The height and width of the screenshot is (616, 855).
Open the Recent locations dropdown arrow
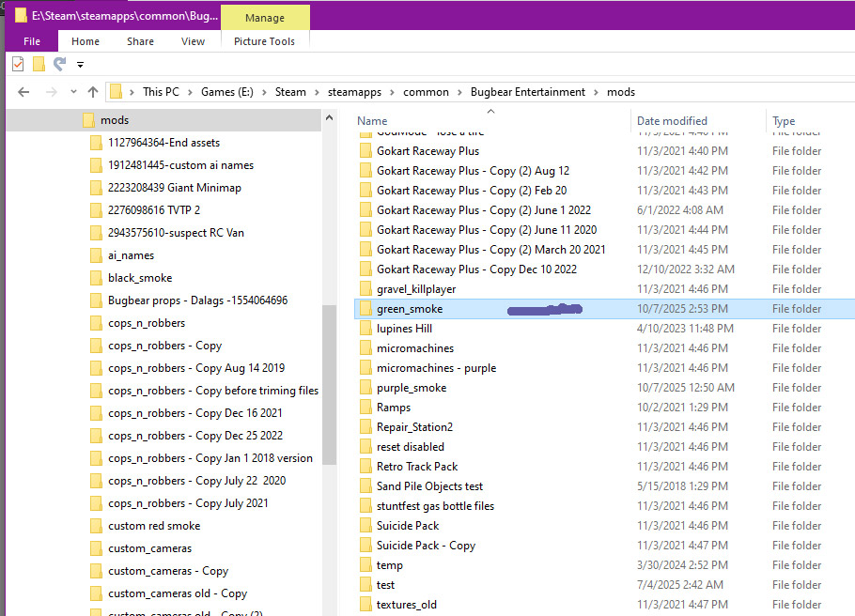(x=72, y=92)
